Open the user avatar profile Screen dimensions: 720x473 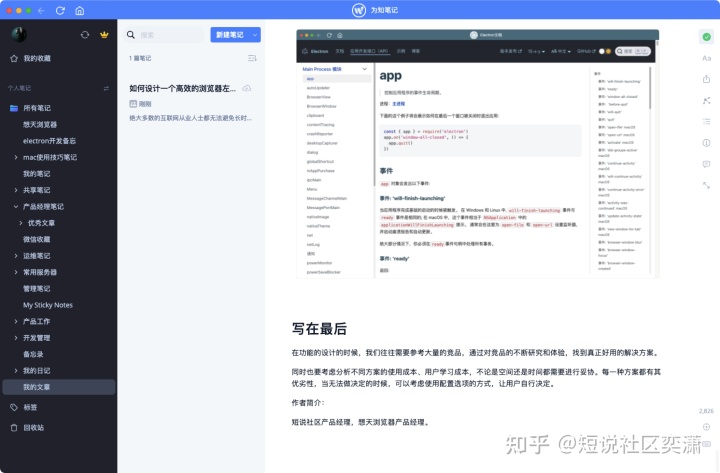[x=19, y=34]
